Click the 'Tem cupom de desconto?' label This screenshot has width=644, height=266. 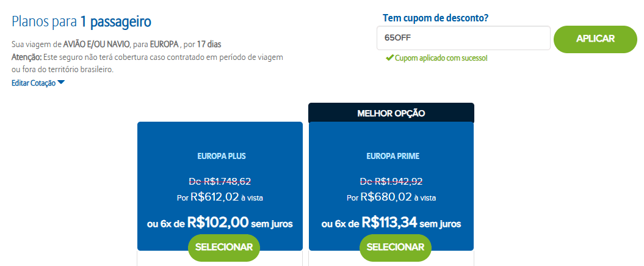[x=435, y=18]
